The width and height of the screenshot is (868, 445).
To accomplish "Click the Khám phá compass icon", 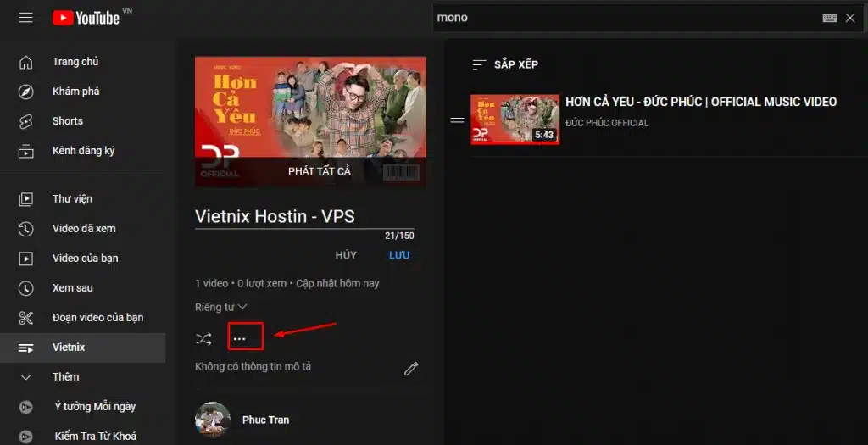I will click(25, 92).
